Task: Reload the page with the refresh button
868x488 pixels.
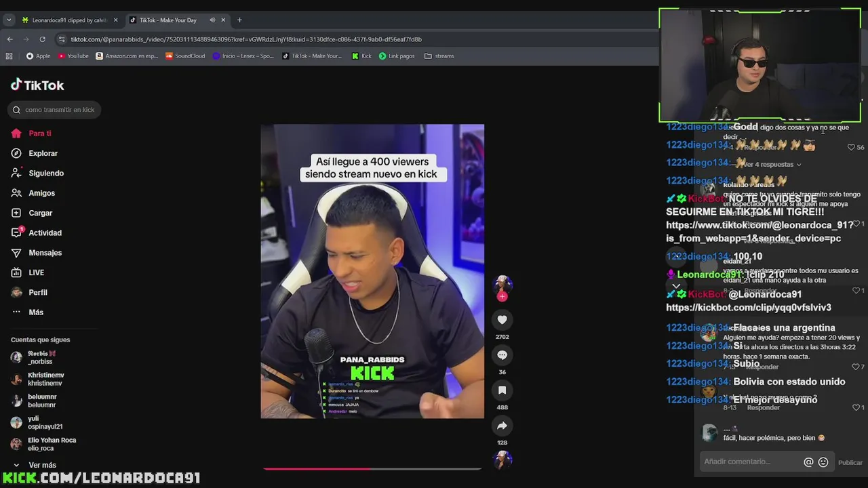Action: (42, 39)
